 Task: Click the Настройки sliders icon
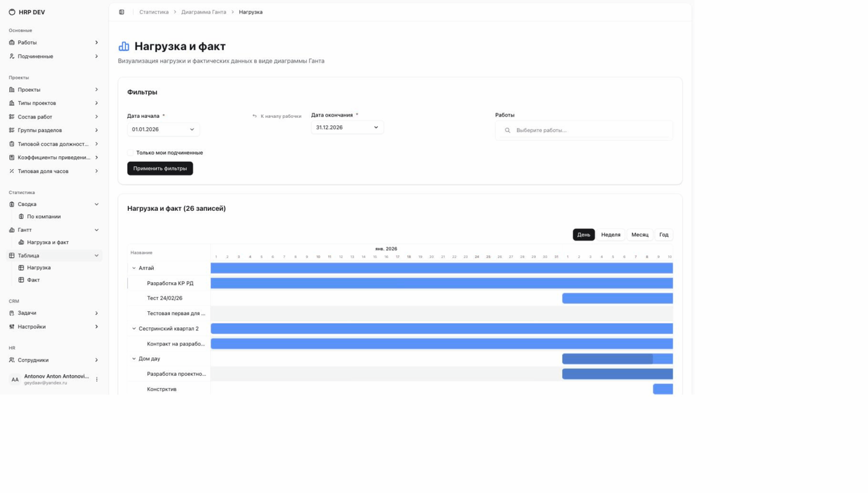[12, 327]
